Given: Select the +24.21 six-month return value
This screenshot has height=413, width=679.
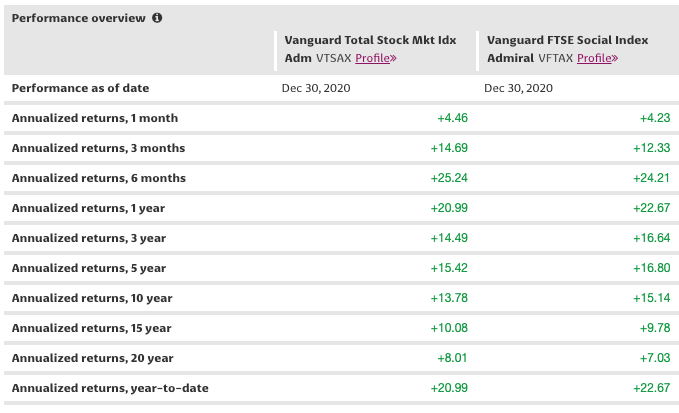Looking at the screenshot, I should (651, 178).
